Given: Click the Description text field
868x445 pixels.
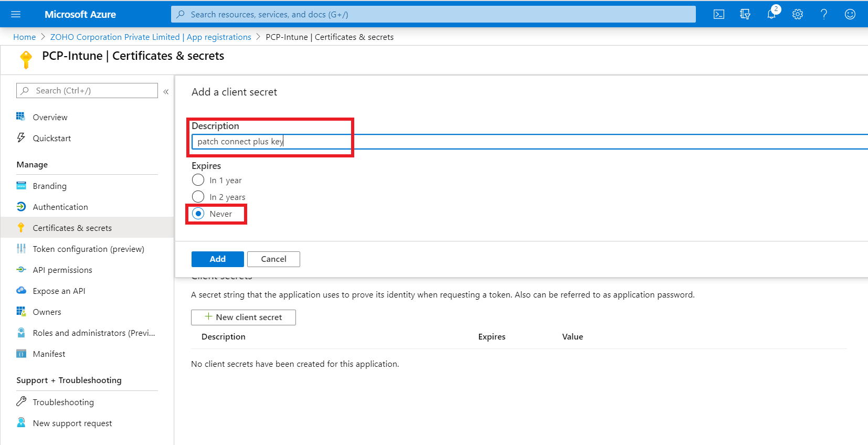Looking at the screenshot, I should pyautogui.click(x=530, y=142).
